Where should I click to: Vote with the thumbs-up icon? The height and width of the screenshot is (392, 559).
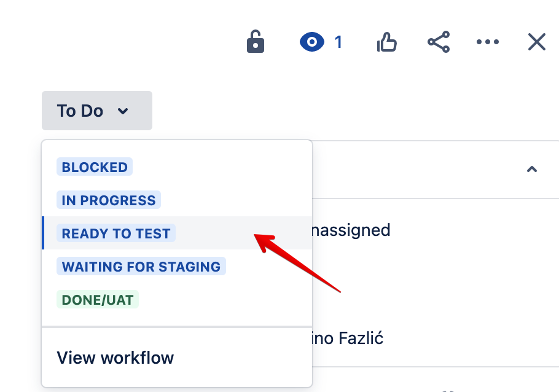386,42
